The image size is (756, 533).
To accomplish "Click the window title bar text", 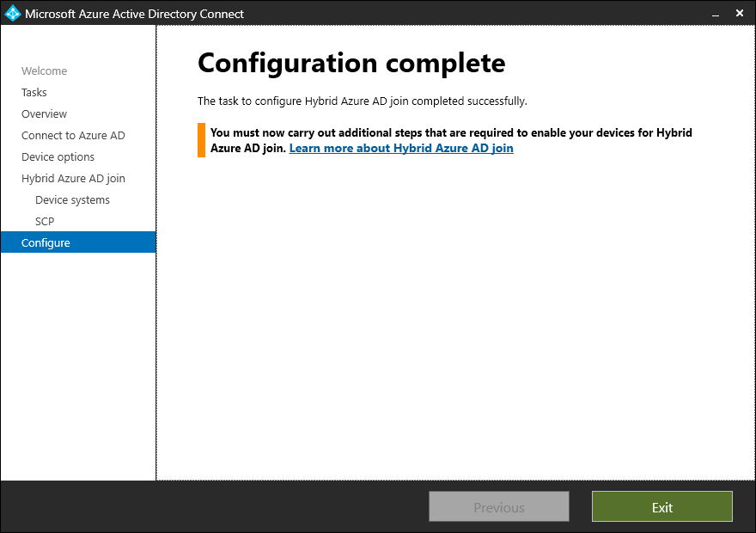I will (x=135, y=14).
